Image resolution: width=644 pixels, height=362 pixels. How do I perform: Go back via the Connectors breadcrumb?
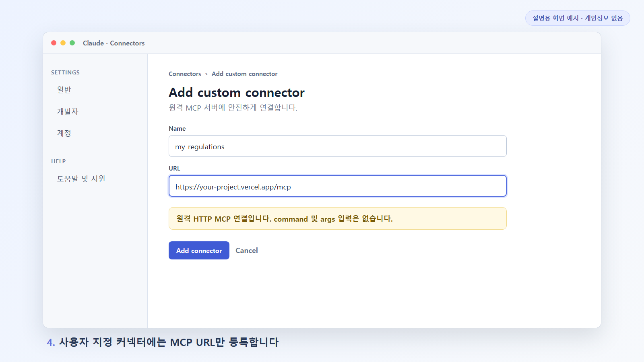[x=185, y=74]
